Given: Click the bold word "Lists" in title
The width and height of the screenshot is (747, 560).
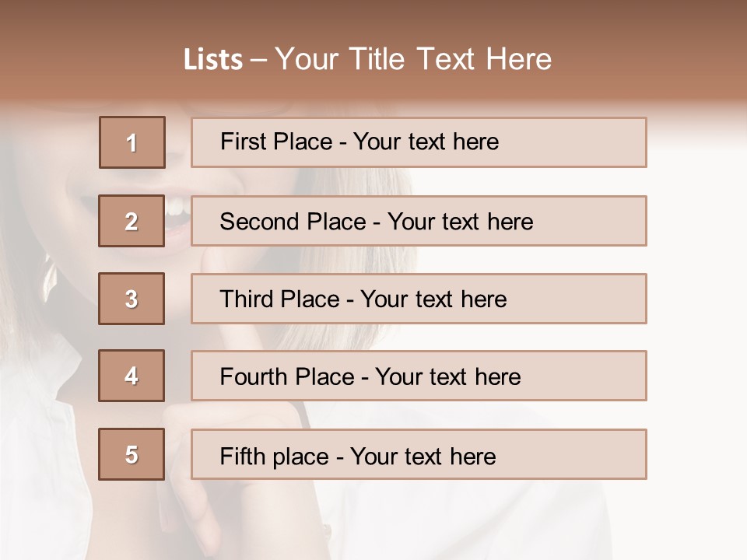Looking at the screenshot, I should click(213, 60).
